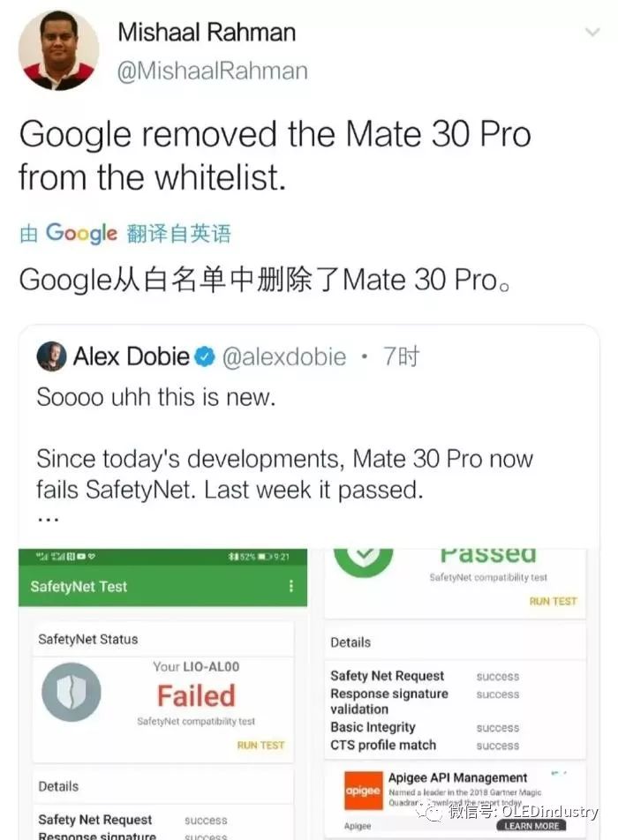Tap the Google translation attribution link

click(124, 234)
